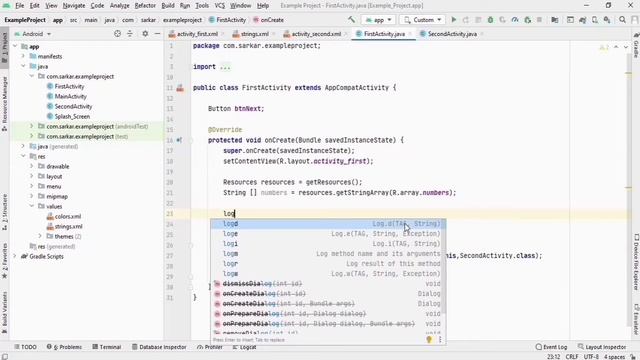Image resolution: width=640 pixels, height=360 pixels.
Task: Collapse the java folder node
Action: [23, 66]
